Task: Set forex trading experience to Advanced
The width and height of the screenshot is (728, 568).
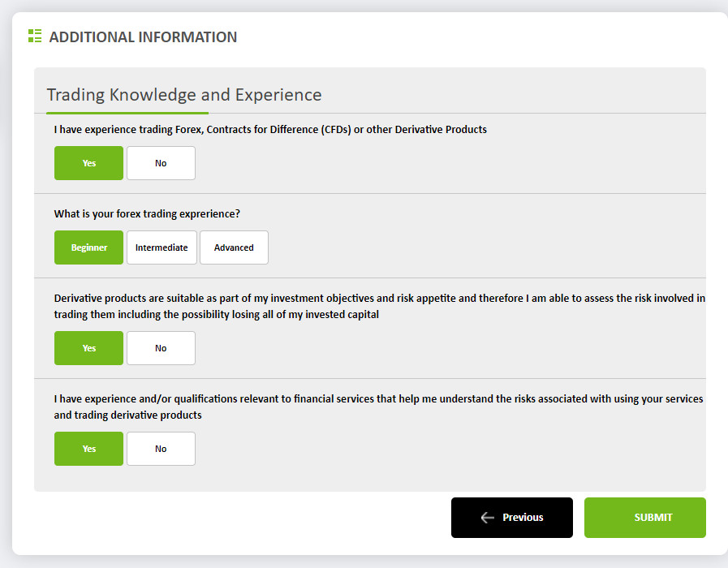Action: click(234, 247)
